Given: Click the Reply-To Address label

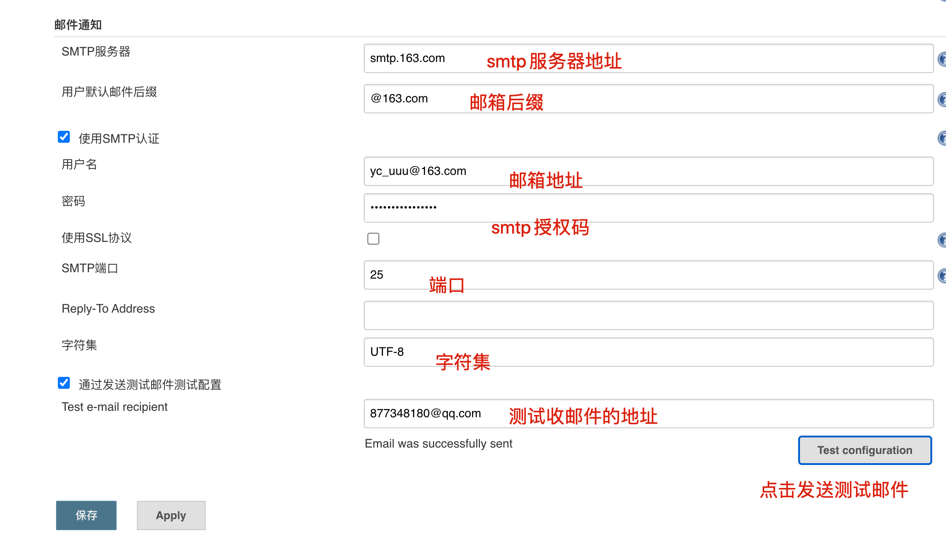Looking at the screenshot, I should 108,308.
